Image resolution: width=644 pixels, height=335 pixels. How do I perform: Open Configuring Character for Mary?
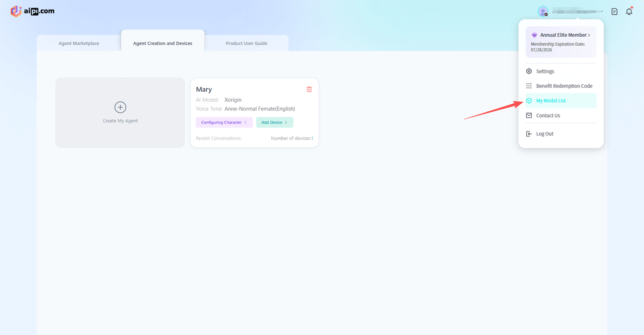click(224, 122)
